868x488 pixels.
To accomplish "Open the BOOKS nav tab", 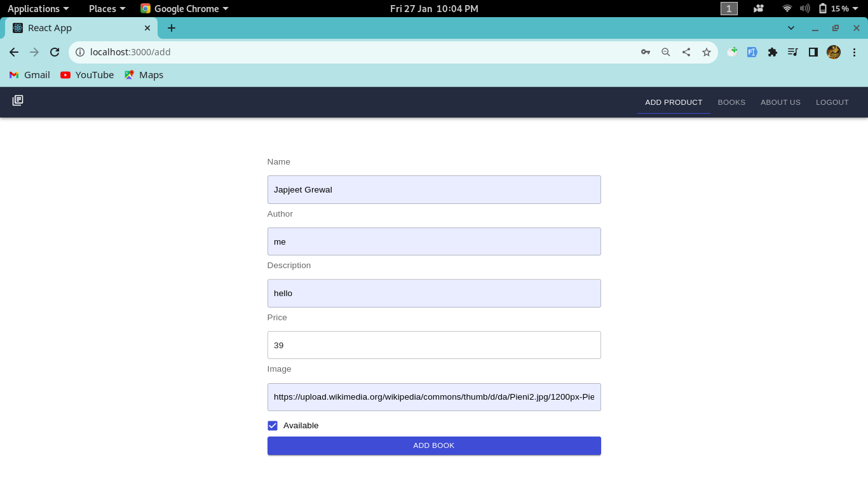I will [731, 102].
